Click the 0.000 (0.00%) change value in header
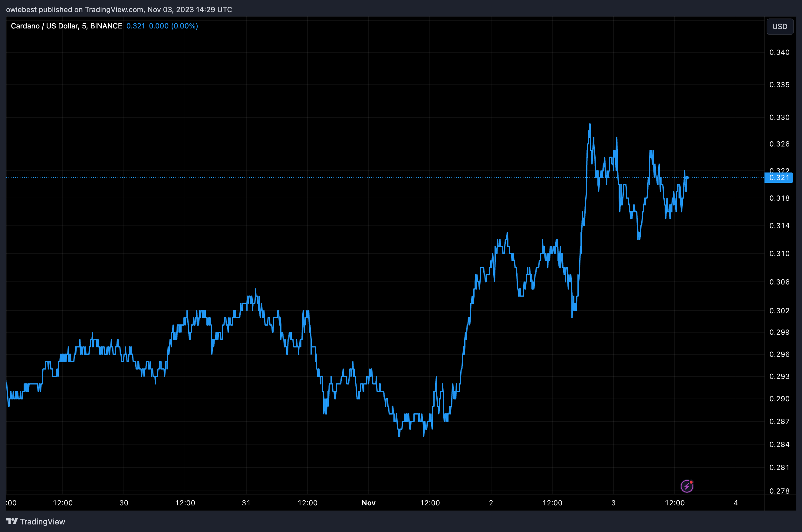This screenshot has width=802, height=532. click(x=173, y=26)
